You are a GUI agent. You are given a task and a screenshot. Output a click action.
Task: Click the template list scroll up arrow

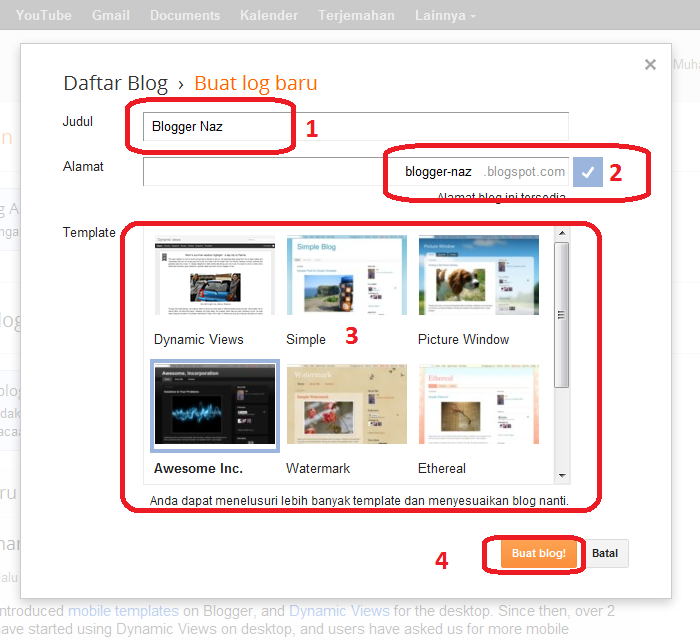pyautogui.click(x=562, y=233)
